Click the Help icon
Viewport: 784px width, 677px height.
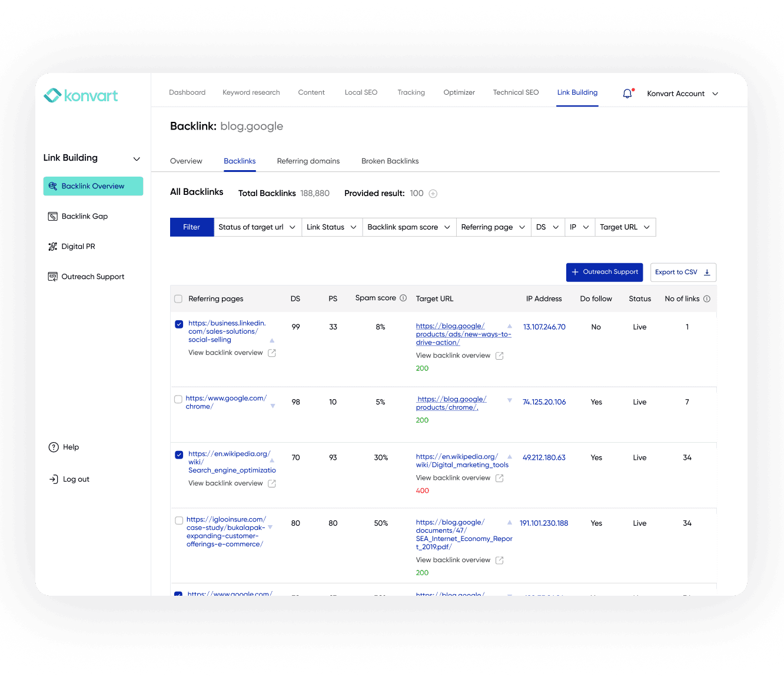[54, 447]
